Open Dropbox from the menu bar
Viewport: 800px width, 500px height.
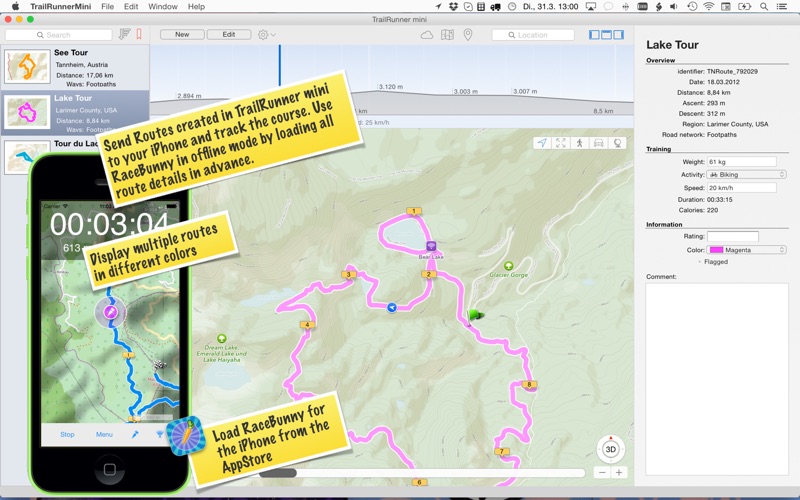[x=453, y=7]
